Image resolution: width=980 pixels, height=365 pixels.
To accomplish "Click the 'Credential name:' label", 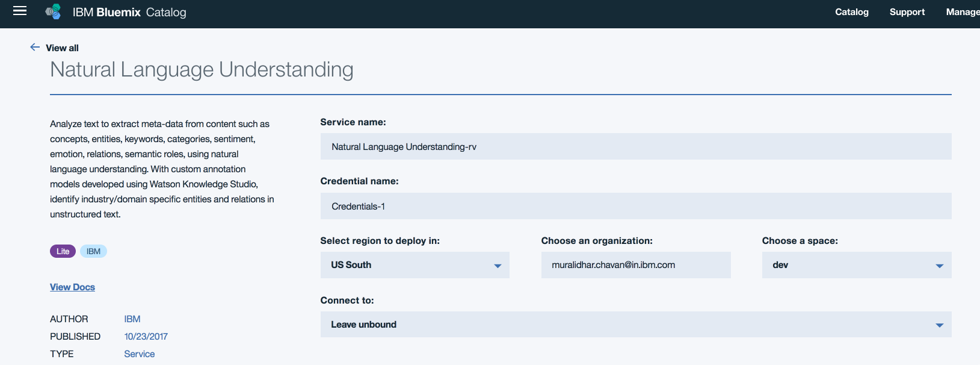I will (359, 181).
